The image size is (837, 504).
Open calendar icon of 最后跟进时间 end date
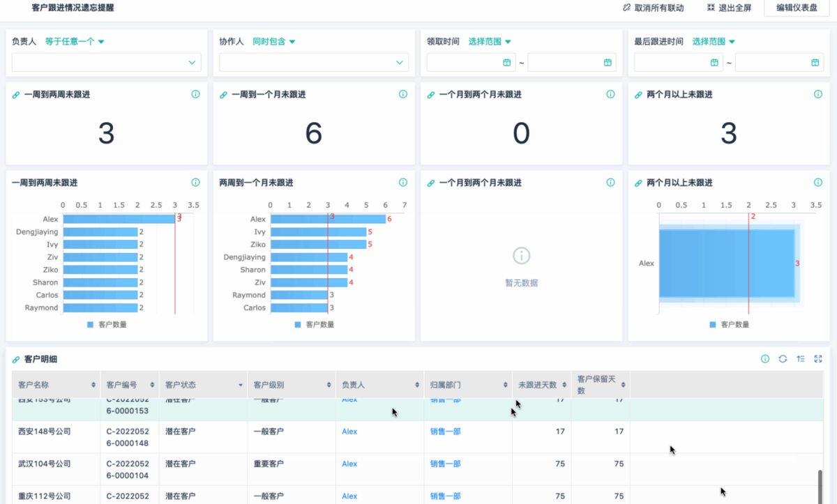[x=815, y=63]
